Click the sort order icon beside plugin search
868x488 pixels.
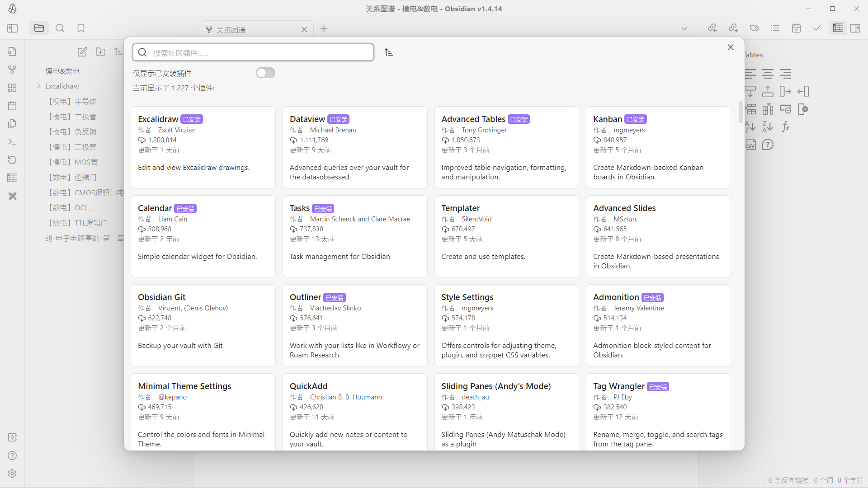pos(389,52)
